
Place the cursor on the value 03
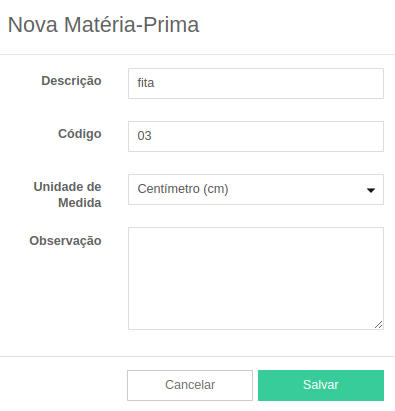[x=144, y=136]
